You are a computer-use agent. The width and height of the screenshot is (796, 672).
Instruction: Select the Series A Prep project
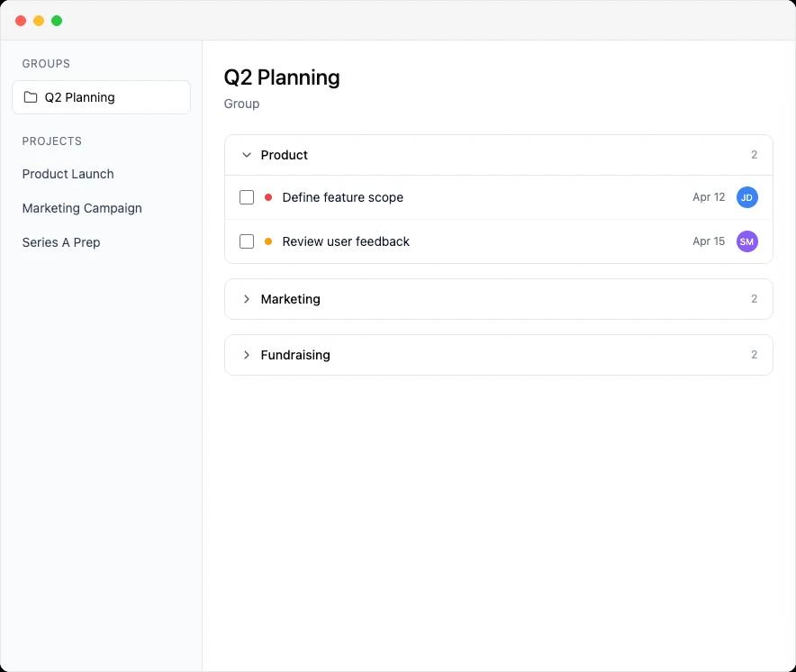(61, 242)
